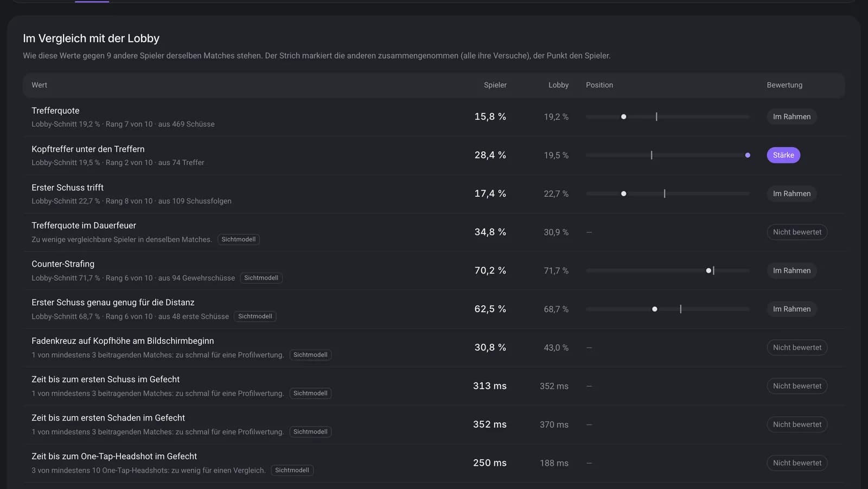Click Im Rahmen badge in Trefferquote row
868x489 pixels.
pyautogui.click(x=792, y=117)
